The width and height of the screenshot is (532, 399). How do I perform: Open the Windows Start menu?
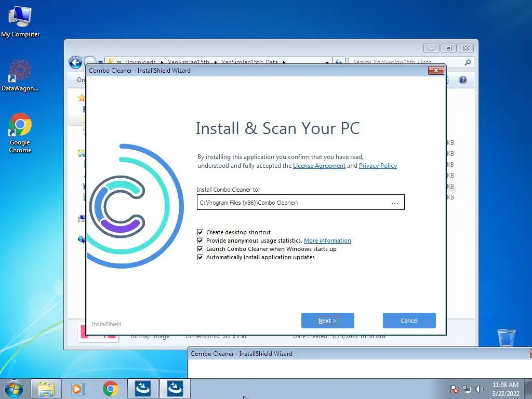tap(14, 389)
